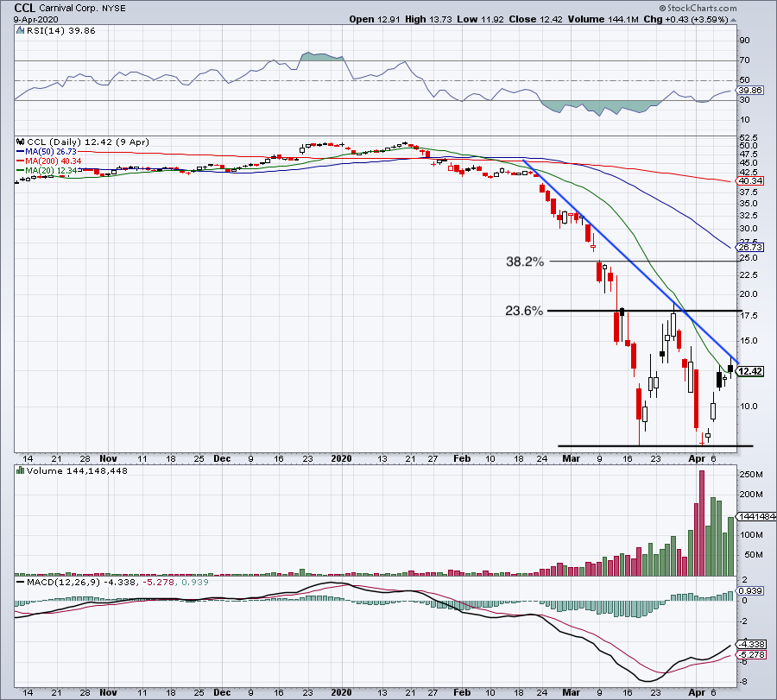Click the 12.42 last price tag
This screenshot has width=777, height=700.
(x=750, y=371)
